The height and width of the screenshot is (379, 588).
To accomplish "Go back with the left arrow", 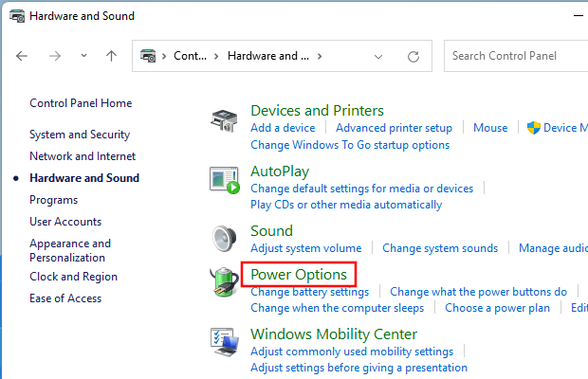I will coord(22,56).
